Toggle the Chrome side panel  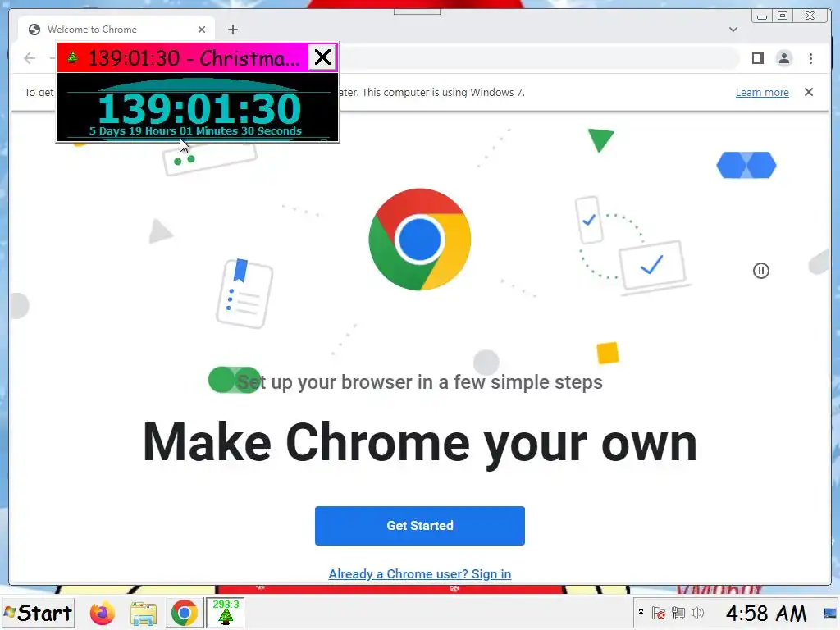point(757,58)
